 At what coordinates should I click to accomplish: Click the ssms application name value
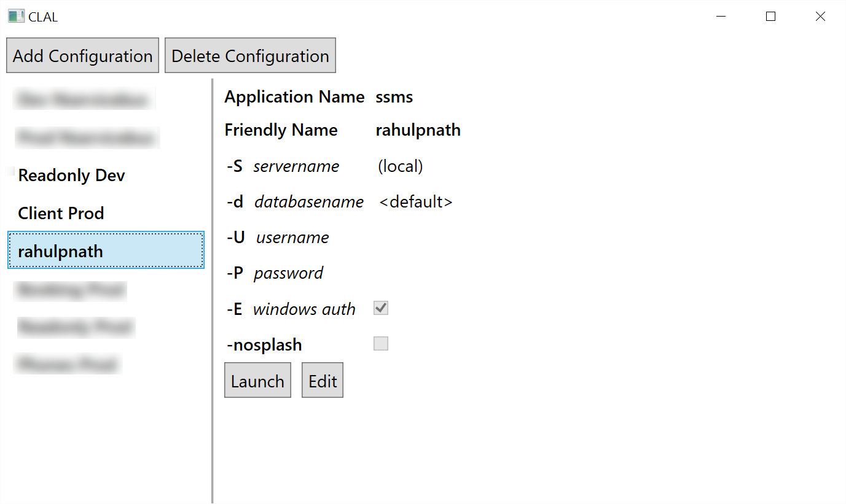[394, 97]
